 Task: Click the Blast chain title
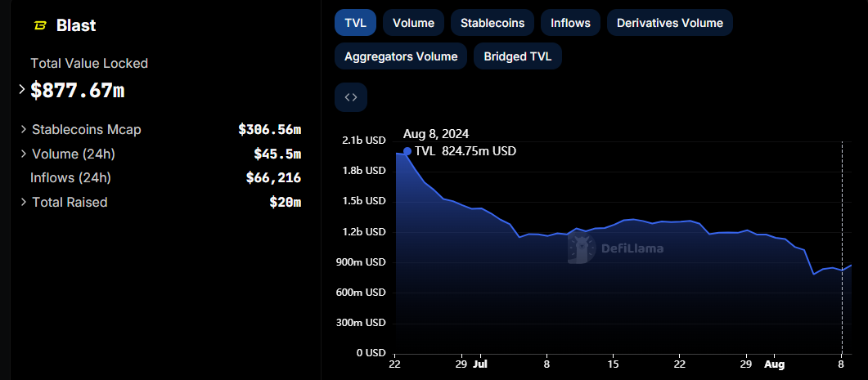click(76, 25)
